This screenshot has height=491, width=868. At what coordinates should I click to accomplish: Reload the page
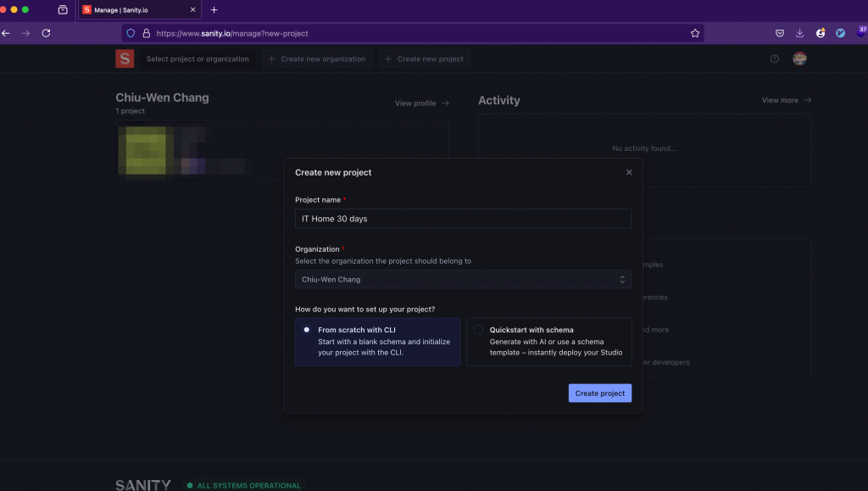point(46,33)
